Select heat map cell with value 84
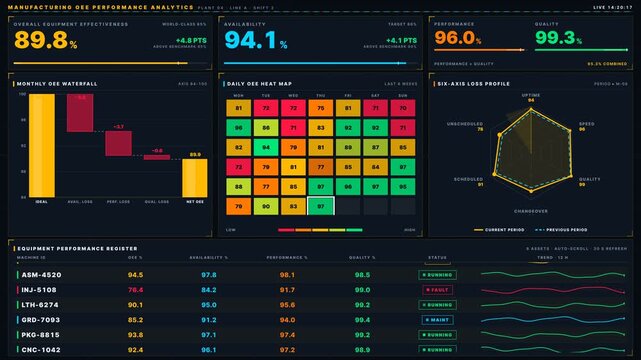The height and width of the screenshot is (360, 641). [375, 167]
